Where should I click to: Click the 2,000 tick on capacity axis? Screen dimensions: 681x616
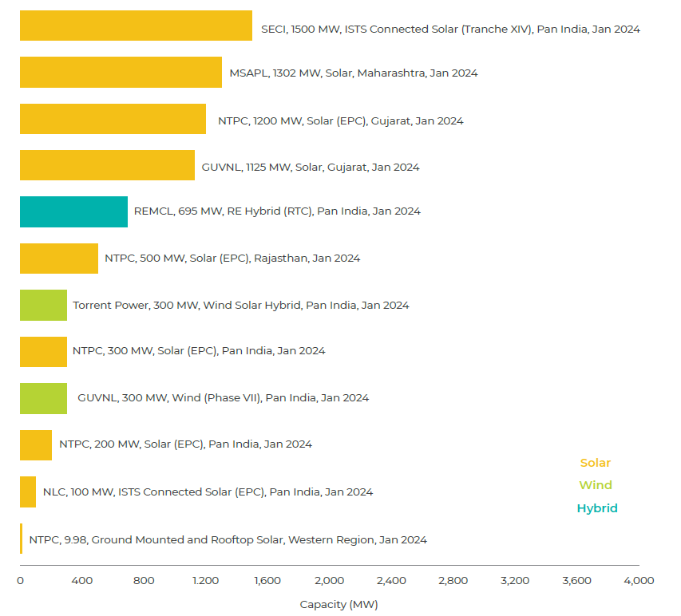tap(329, 580)
